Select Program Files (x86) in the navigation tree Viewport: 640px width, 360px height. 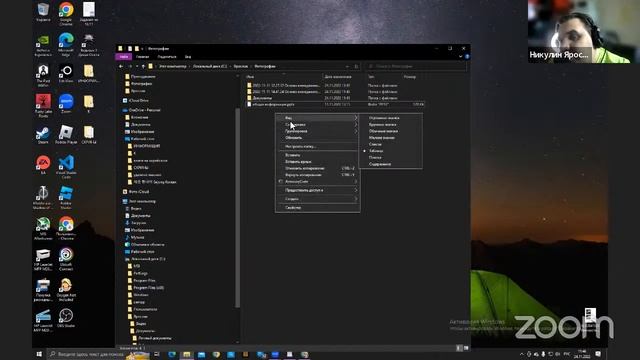[148, 288]
